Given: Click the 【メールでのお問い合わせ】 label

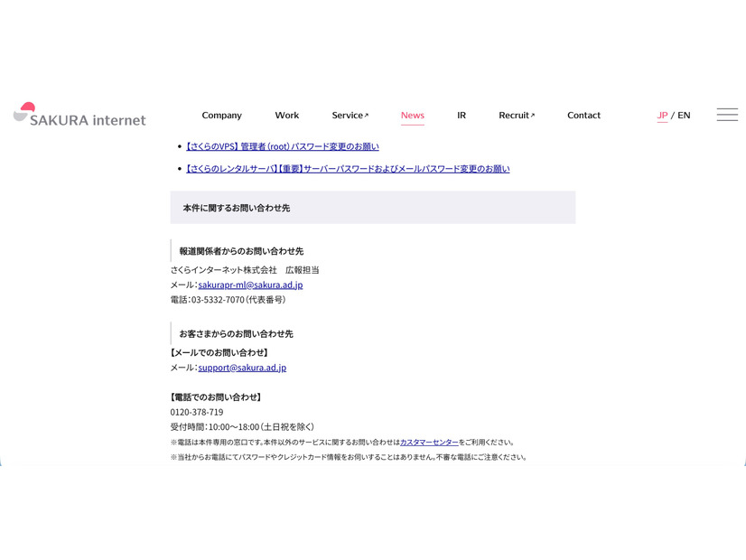Looking at the screenshot, I should click(x=219, y=352).
